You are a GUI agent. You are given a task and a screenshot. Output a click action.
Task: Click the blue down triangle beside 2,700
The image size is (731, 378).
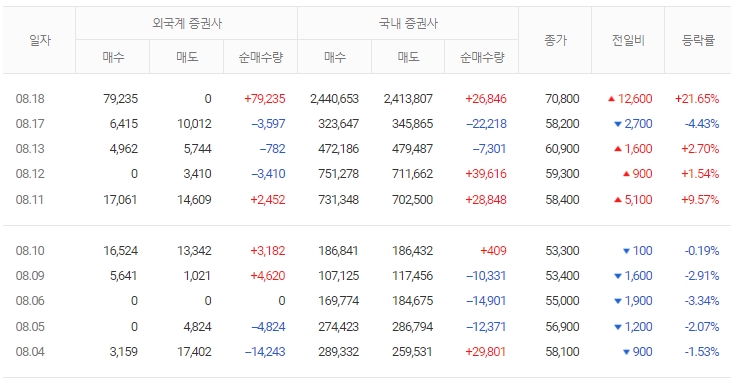618,124
